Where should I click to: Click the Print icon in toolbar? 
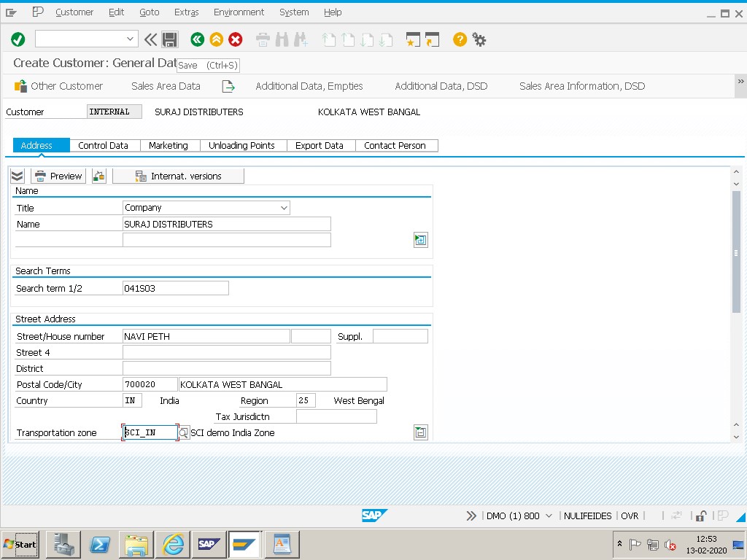263,39
